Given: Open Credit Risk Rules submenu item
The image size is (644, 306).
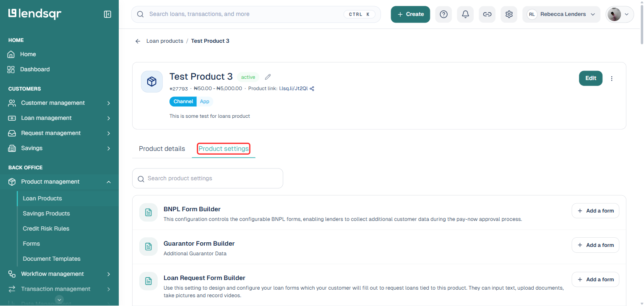Looking at the screenshot, I should pyautogui.click(x=68, y=228).
